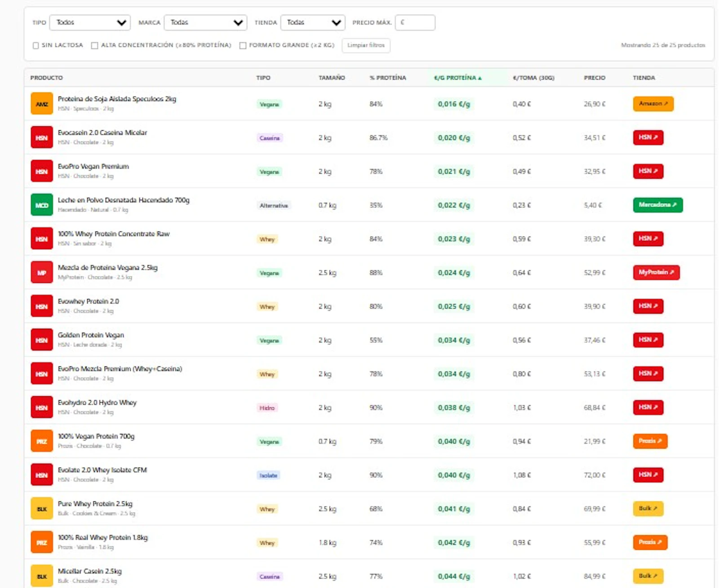Sort by Precio column header

point(595,78)
